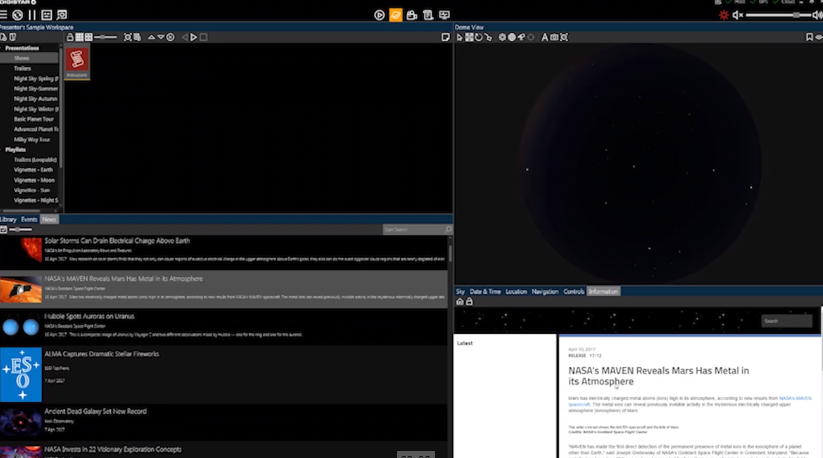Switch to the News tab
Image resolution: width=823 pixels, height=458 pixels.
[49, 219]
